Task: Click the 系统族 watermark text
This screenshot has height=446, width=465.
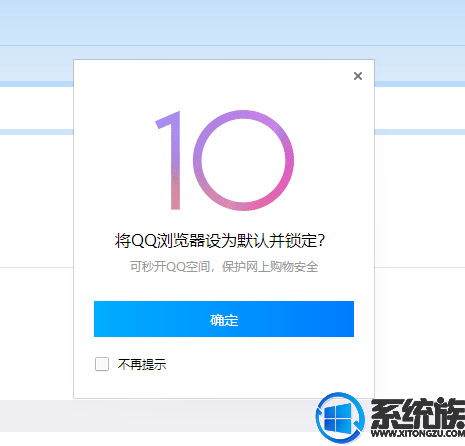Action: tap(418, 413)
